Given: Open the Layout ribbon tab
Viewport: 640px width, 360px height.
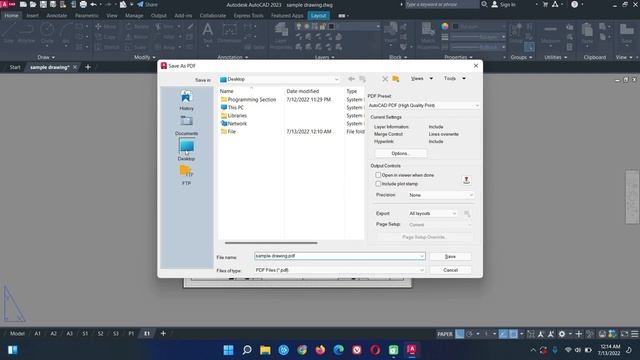Looking at the screenshot, I should 318,16.
